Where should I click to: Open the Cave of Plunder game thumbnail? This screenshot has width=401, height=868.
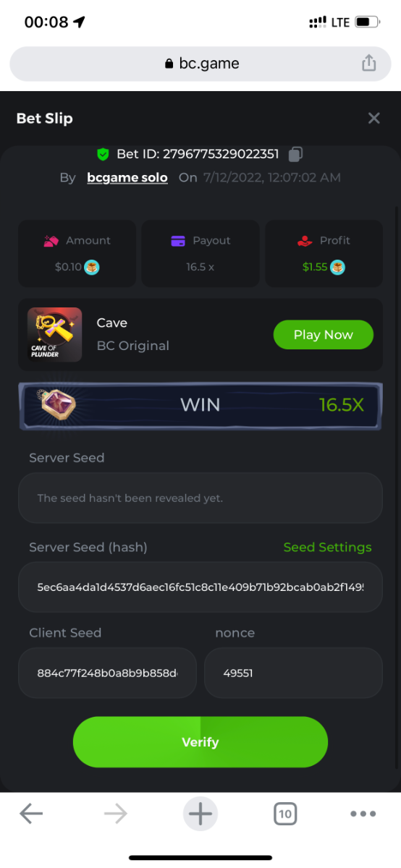pyautogui.click(x=54, y=334)
